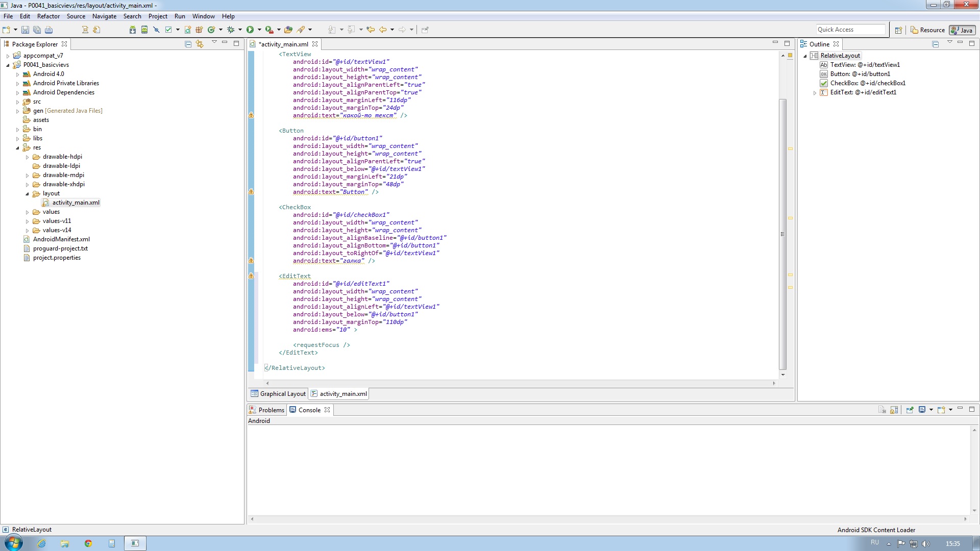Viewport: 980px width, 551px height.
Task: Open the File menu
Action: (8, 16)
